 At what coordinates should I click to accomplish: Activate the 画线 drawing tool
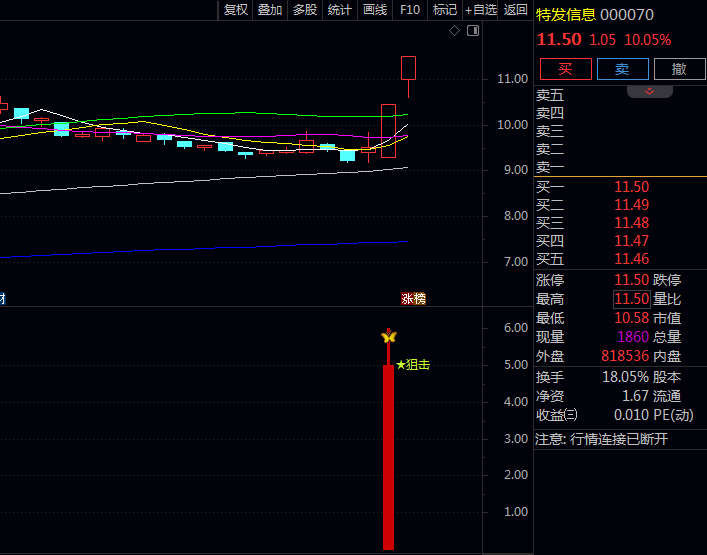(x=375, y=10)
